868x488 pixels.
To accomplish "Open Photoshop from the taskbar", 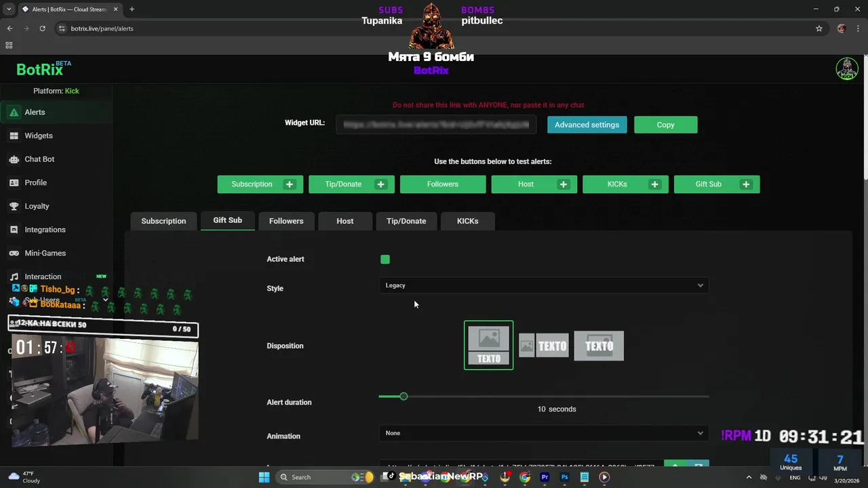I will (x=564, y=477).
